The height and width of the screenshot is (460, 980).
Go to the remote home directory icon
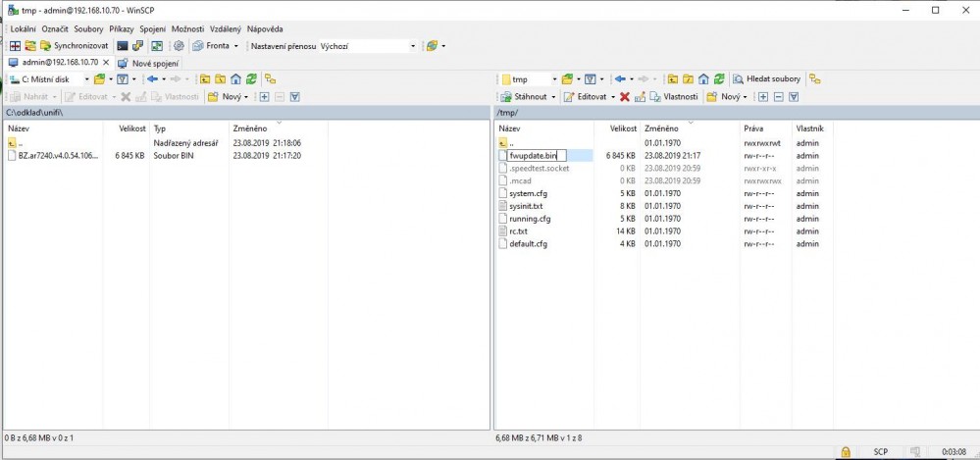click(703, 79)
